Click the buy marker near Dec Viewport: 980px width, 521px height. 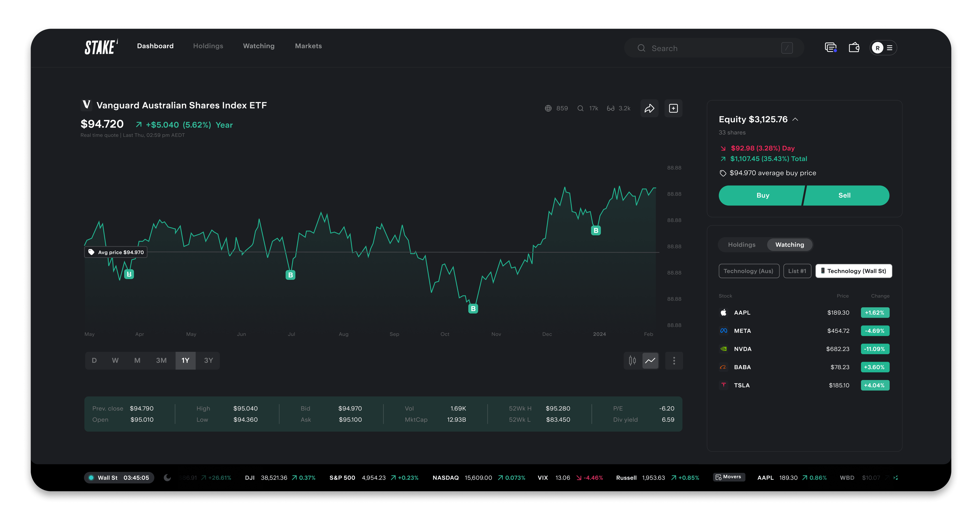tap(596, 230)
